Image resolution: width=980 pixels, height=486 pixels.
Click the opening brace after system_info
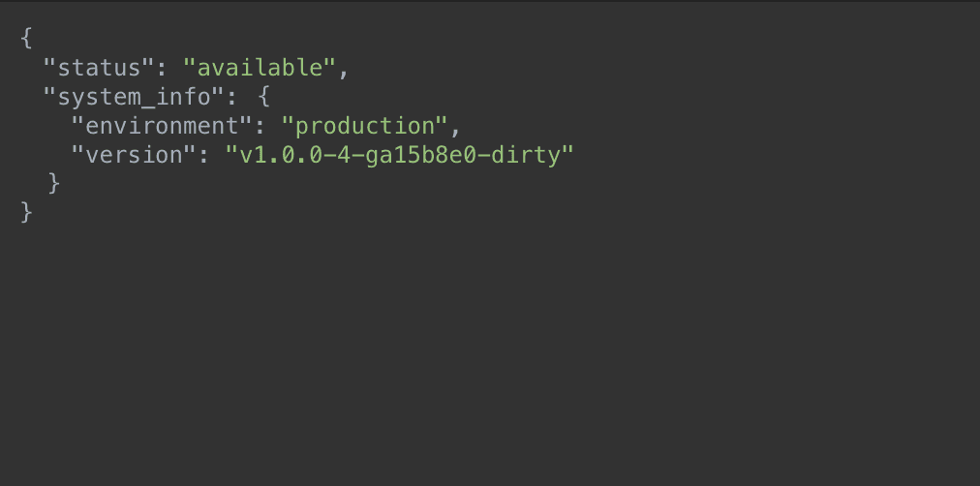(x=263, y=97)
